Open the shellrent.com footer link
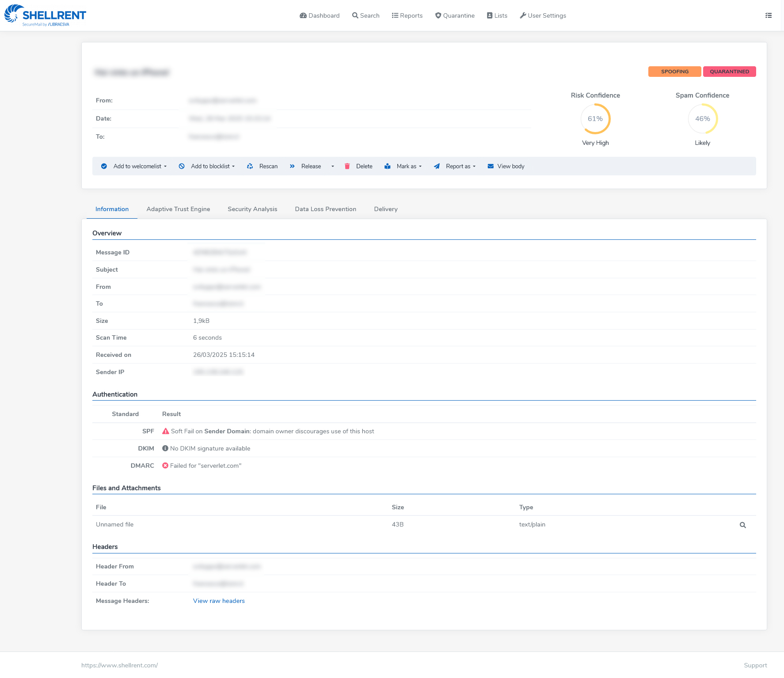784x678 pixels. coord(119,666)
